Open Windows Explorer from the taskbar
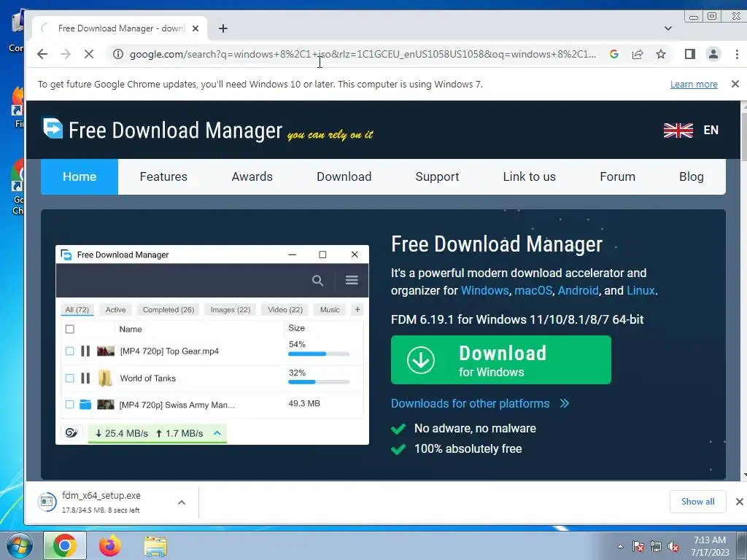This screenshot has width=747, height=560. click(155, 546)
